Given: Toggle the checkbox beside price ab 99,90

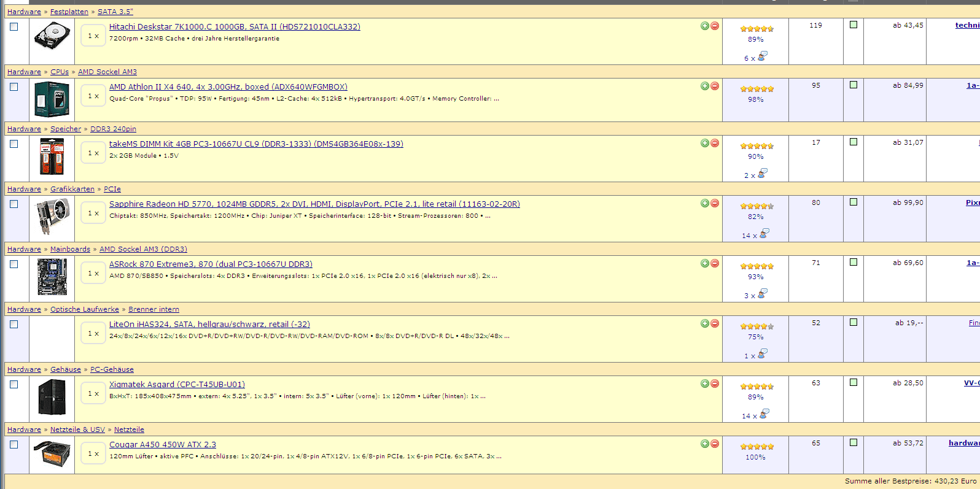Looking at the screenshot, I should pyautogui.click(x=854, y=202).
